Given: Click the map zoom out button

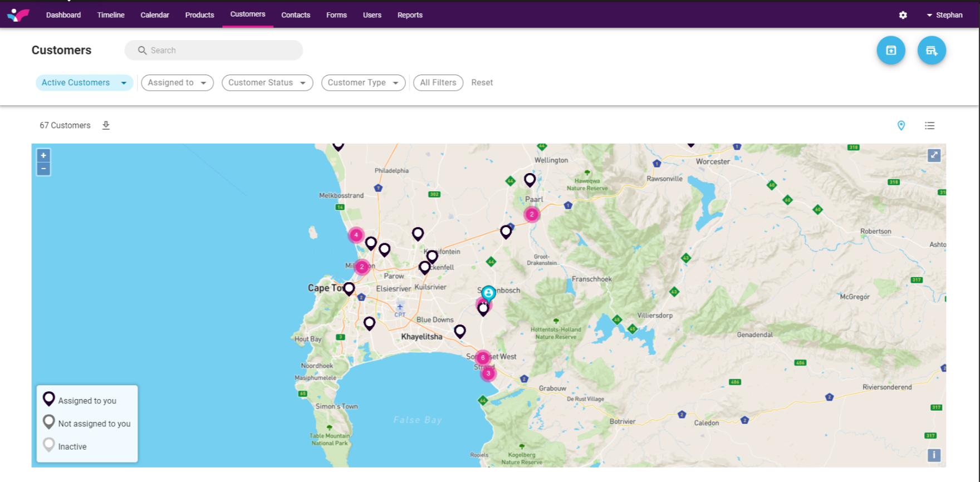Looking at the screenshot, I should click(x=43, y=169).
